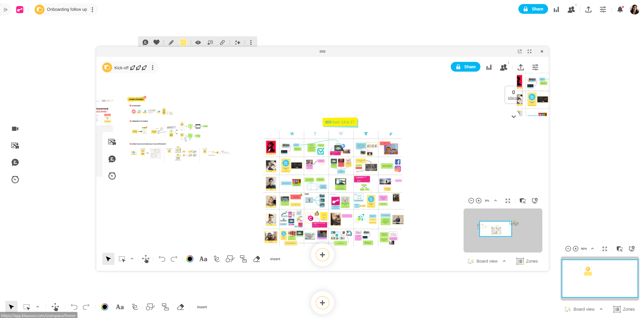The image size is (644, 318).
Task: Copy link using chain icon above embedded board
Action: click(x=223, y=42)
